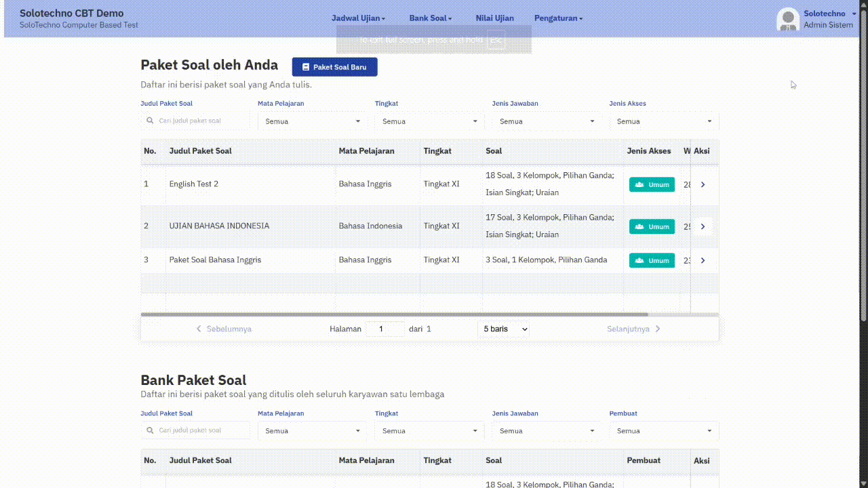
Task: Click the Solotechno user avatar icon
Action: 788,19
